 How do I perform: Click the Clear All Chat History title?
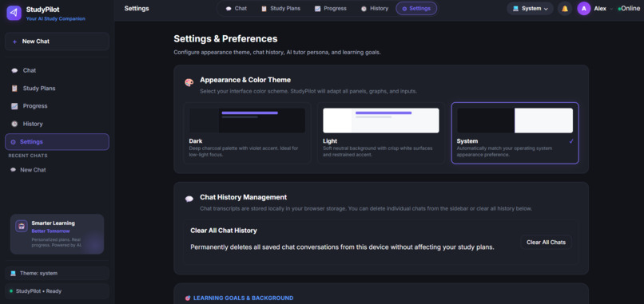pos(224,231)
